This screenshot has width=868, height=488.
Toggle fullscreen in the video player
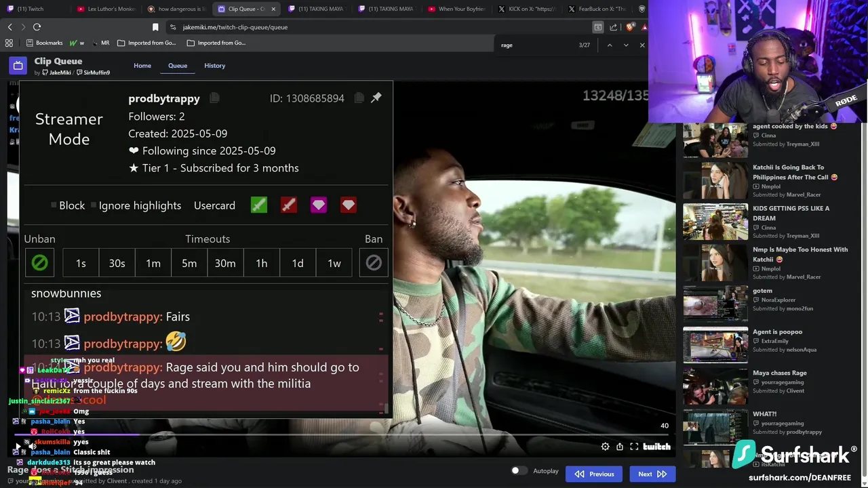click(634, 447)
